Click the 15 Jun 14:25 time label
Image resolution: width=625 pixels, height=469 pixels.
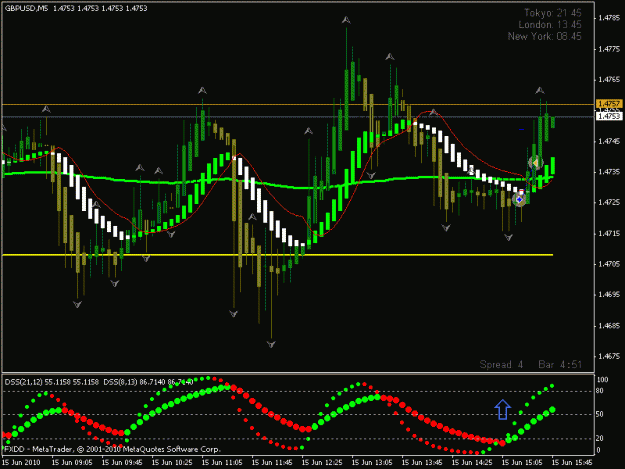472,462
